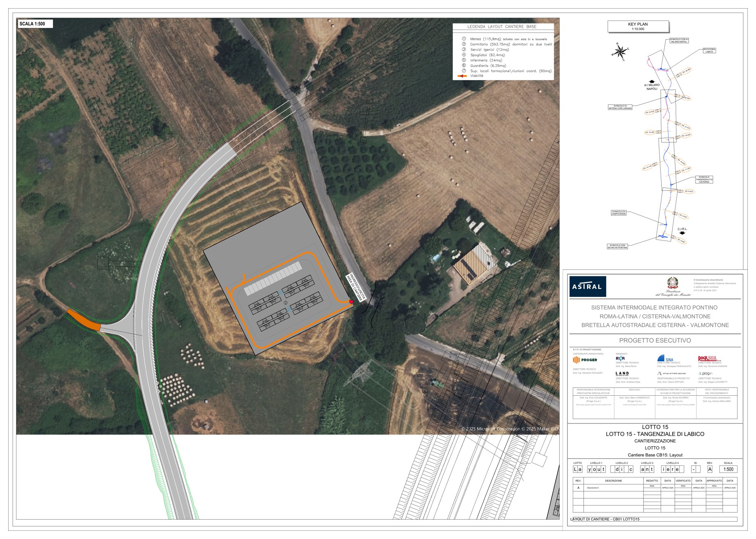
Task: Select the SVINCOLO DI CAMPOVERDE label
Action: point(619,213)
